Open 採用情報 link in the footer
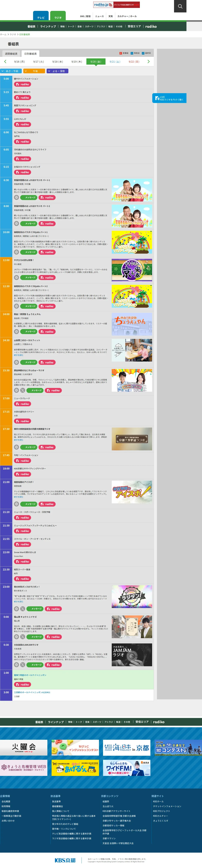The width and height of the screenshot is (202, 868). 6,806
